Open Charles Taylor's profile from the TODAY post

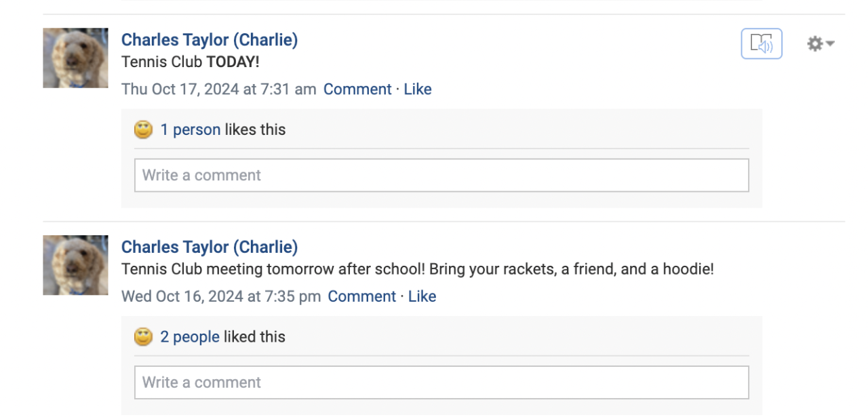209,40
